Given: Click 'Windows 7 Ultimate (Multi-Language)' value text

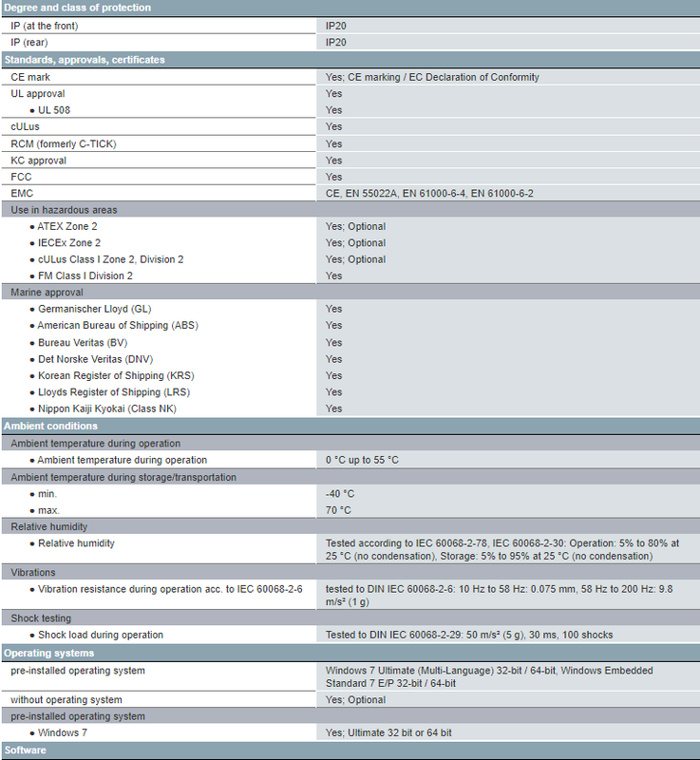Looking at the screenshot, I should click(x=489, y=676).
